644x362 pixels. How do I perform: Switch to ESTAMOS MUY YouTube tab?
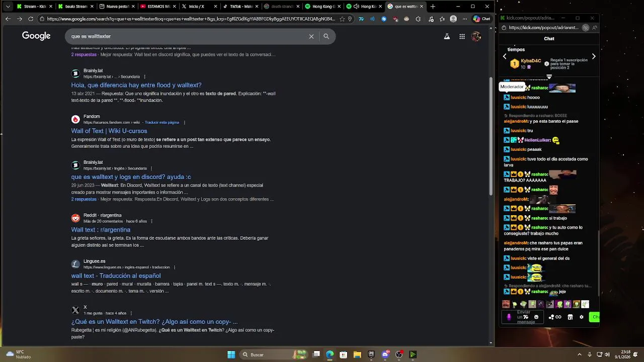click(158, 7)
